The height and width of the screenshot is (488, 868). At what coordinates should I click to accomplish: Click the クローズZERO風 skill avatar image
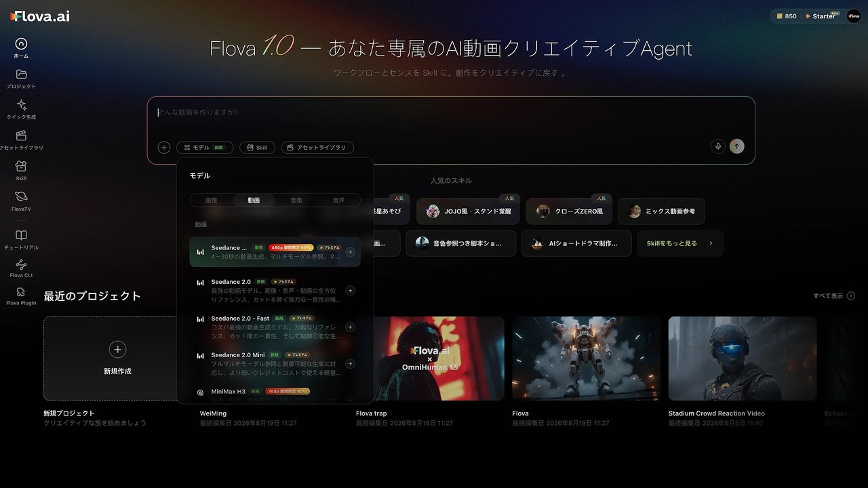(542, 211)
